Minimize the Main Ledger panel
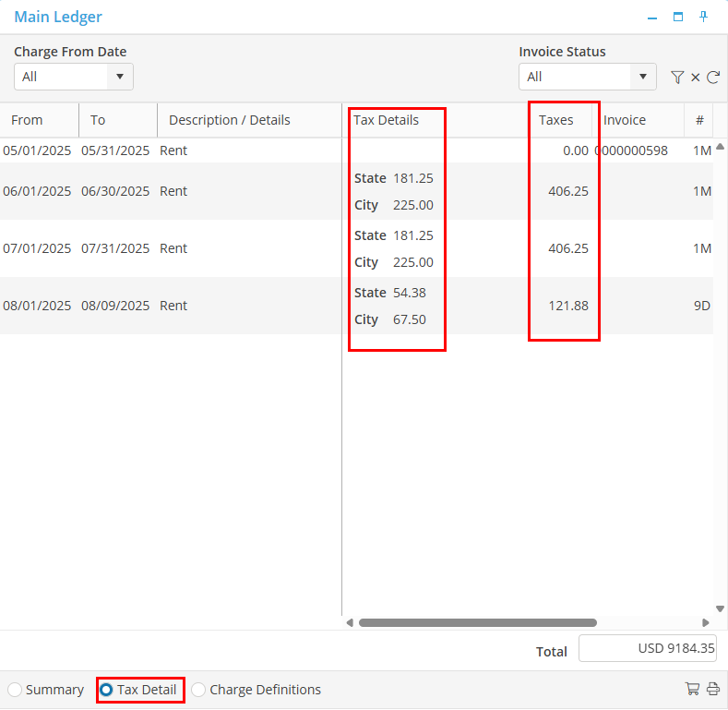The height and width of the screenshot is (710, 728). click(652, 17)
